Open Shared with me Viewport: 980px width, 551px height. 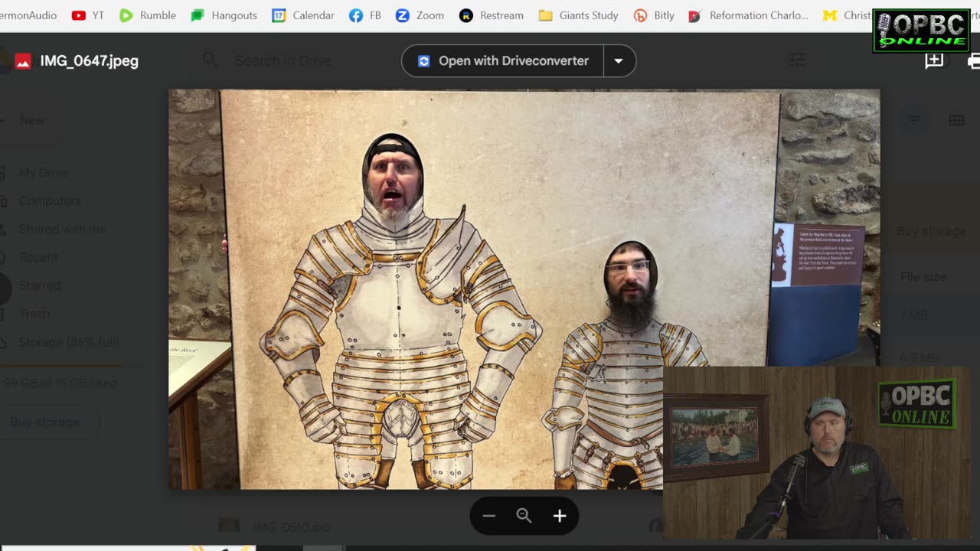pyautogui.click(x=61, y=229)
